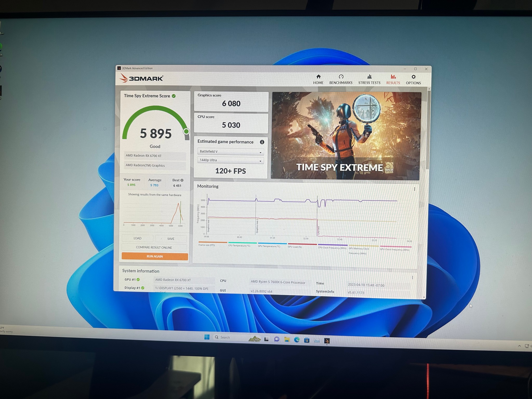
Task: Click the green validation check beside Time Spy Extreme Score
Action: (174, 96)
